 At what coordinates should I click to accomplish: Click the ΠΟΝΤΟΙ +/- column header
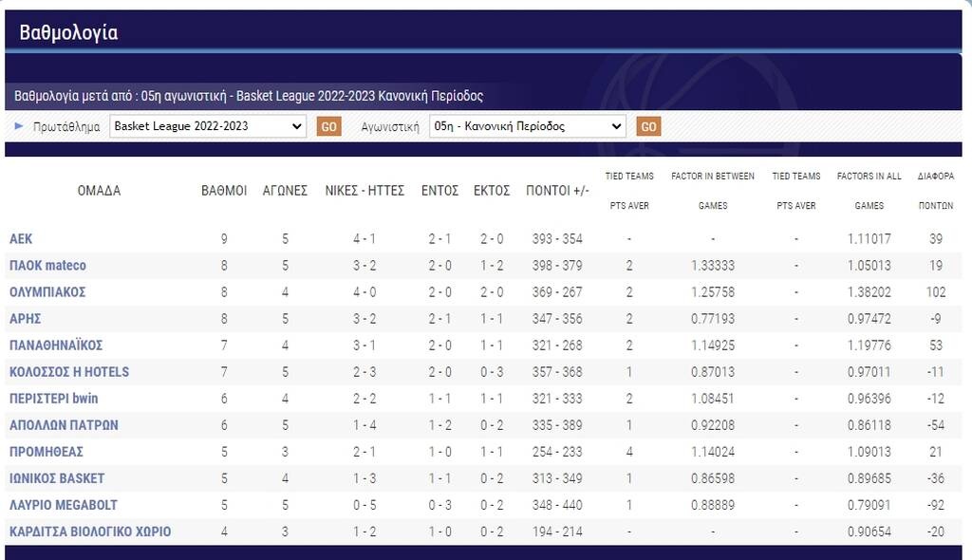coord(557,191)
